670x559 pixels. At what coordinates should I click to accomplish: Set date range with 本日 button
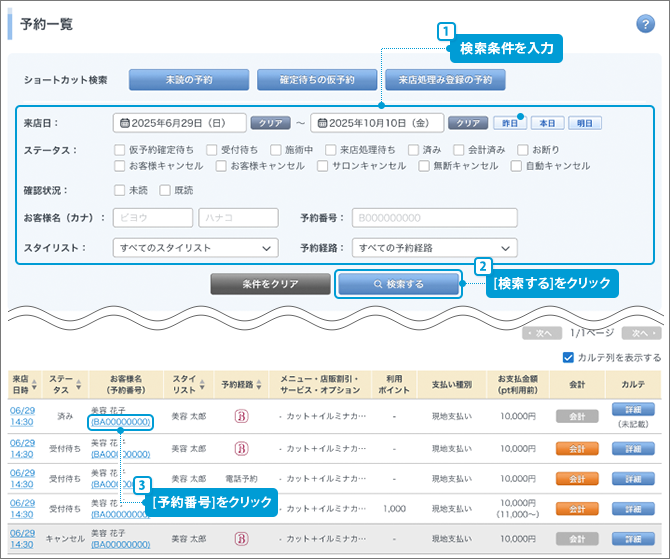(545, 123)
